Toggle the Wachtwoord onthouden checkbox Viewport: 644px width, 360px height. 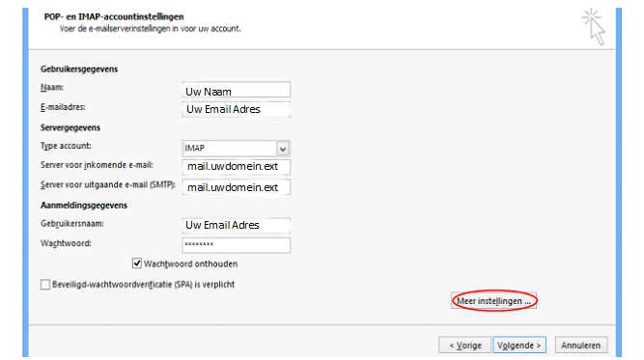point(137,263)
